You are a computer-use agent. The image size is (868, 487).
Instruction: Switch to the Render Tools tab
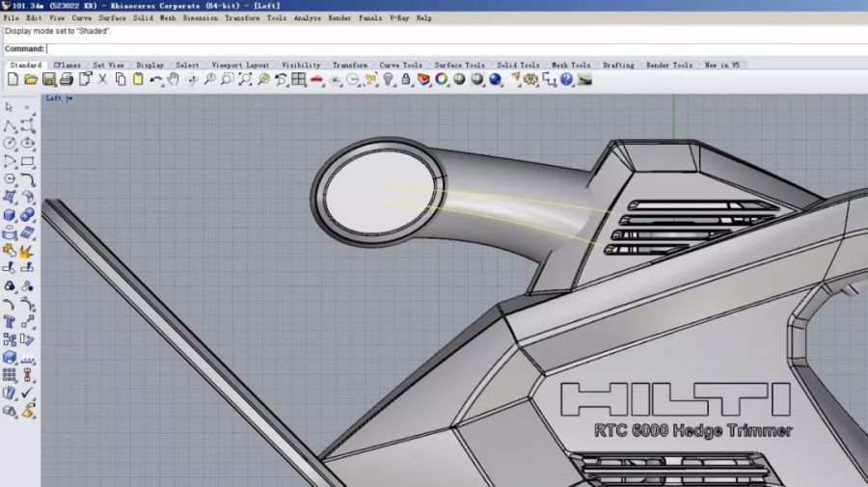pos(669,66)
